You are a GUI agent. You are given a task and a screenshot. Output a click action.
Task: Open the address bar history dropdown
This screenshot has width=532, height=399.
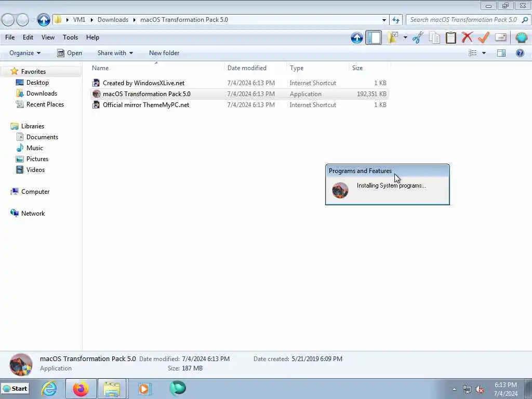(x=384, y=20)
